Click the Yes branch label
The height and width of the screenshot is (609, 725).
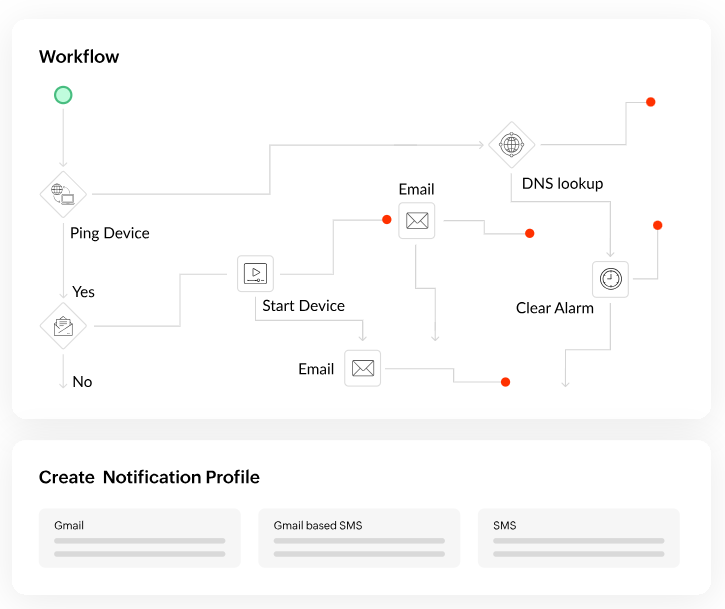(x=84, y=292)
